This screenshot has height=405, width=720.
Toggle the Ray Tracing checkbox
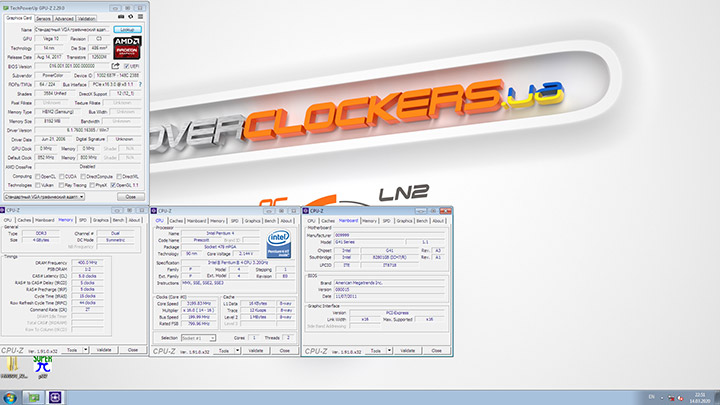pyautogui.click(x=62, y=185)
